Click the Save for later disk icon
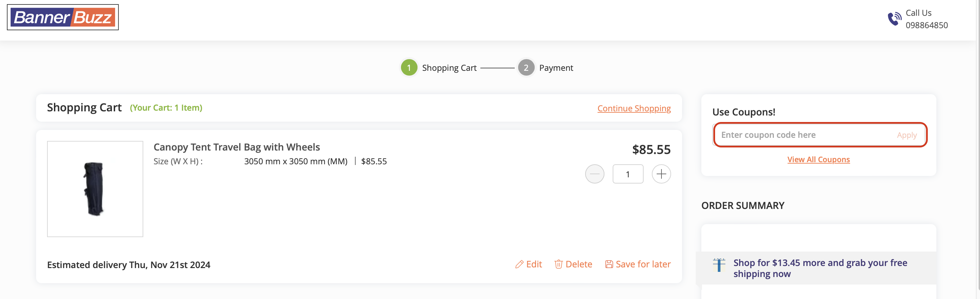Image resolution: width=980 pixels, height=299 pixels. 609,264
